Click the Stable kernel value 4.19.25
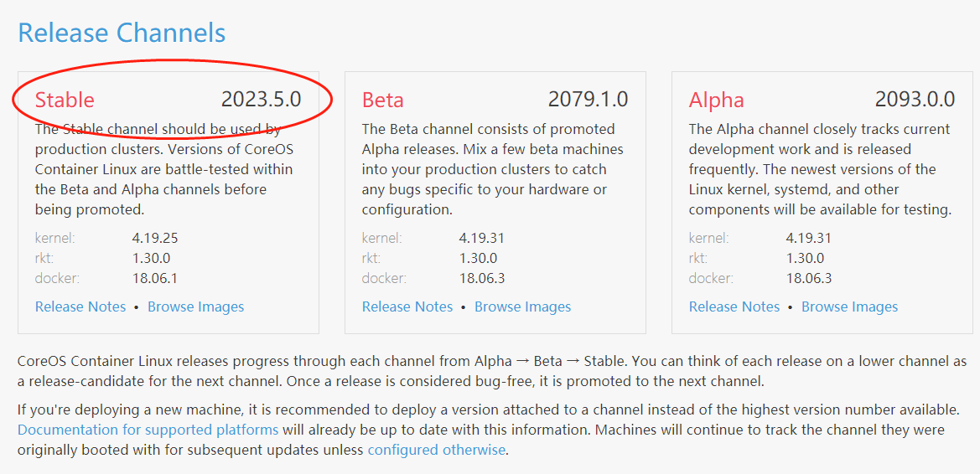The image size is (980, 474). pyautogui.click(x=155, y=238)
